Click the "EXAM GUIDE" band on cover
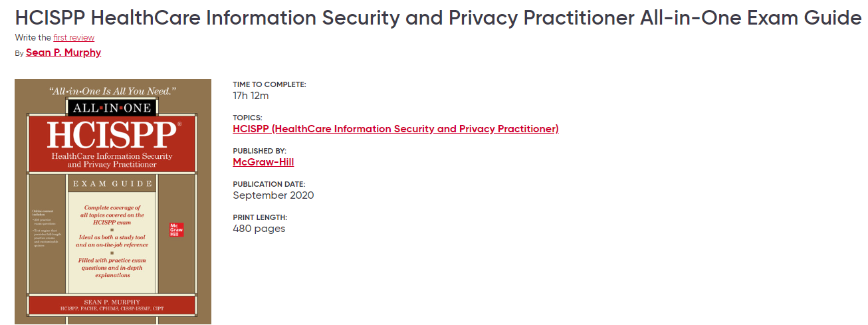Viewport: 868px width, 325px height. 112,183
